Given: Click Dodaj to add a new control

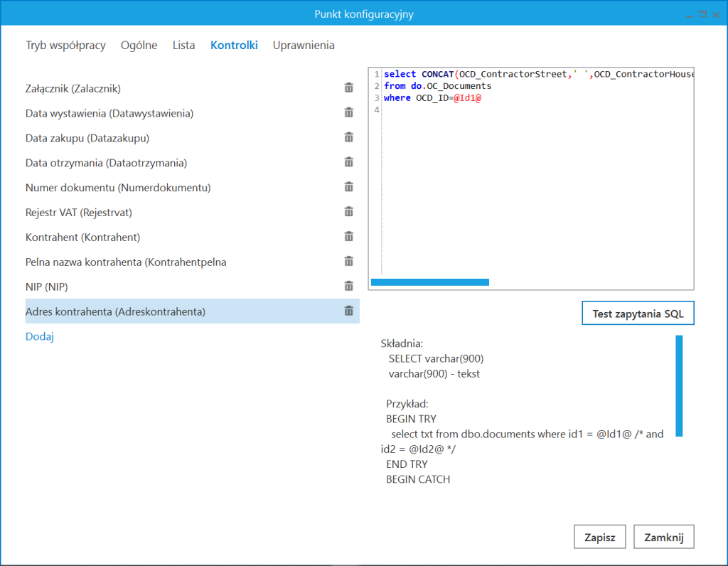Looking at the screenshot, I should click(x=39, y=336).
